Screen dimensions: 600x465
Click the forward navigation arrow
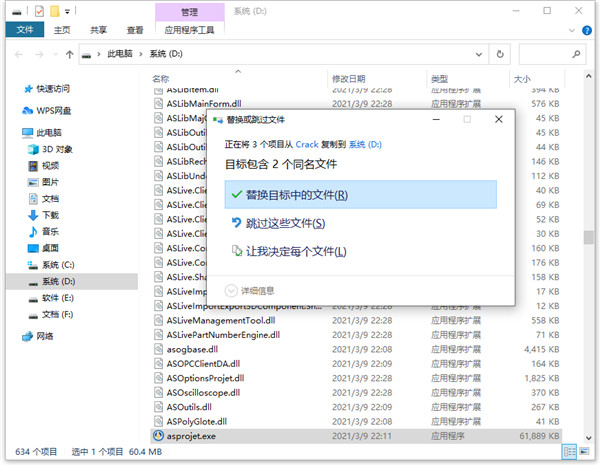click(39, 54)
